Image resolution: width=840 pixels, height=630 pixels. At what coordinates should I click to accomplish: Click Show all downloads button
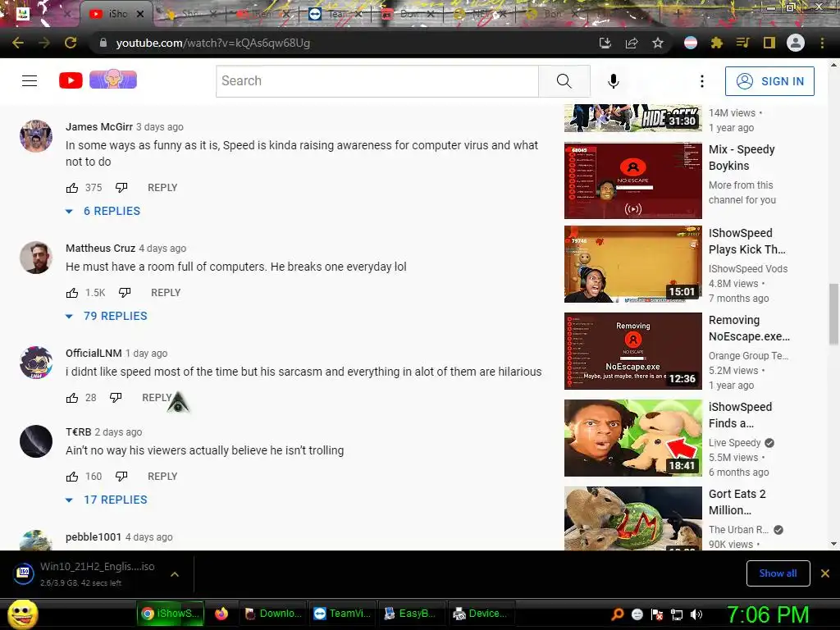click(778, 573)
